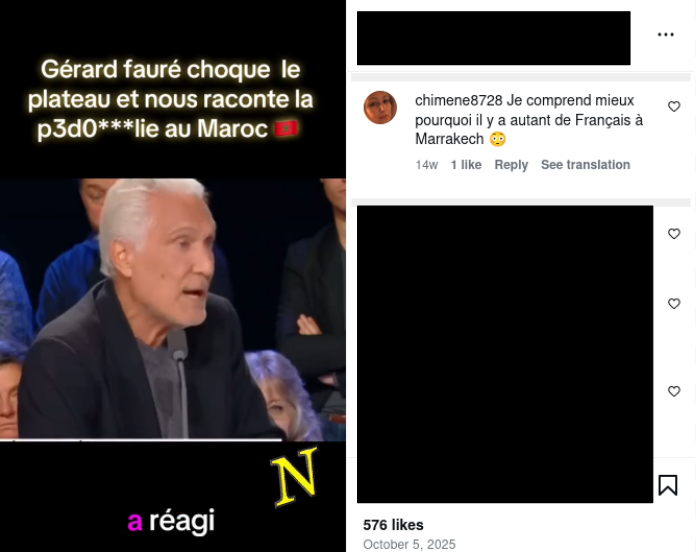Screen dimensions: 696x552
Task: Toggle the heart just above the bookmark icon
Action: pyautogui.click(x=674, y=391)
